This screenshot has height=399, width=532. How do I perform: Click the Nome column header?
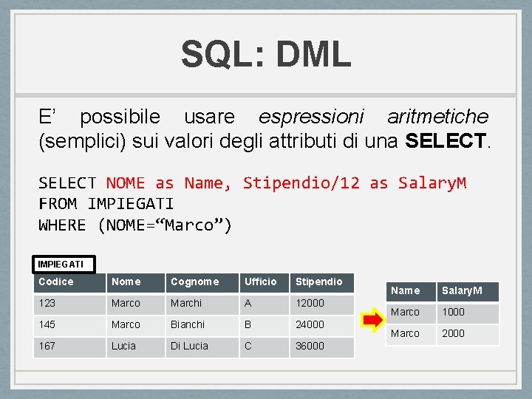point(136,282)
